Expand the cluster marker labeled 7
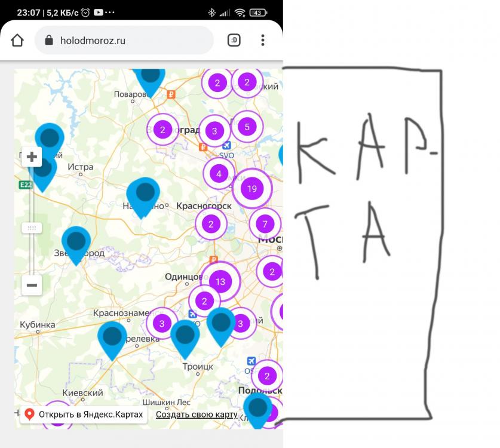 point(265,225)
